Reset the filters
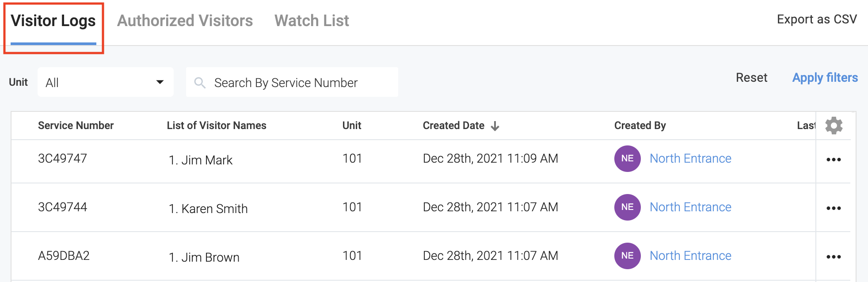 pos(751,78)
